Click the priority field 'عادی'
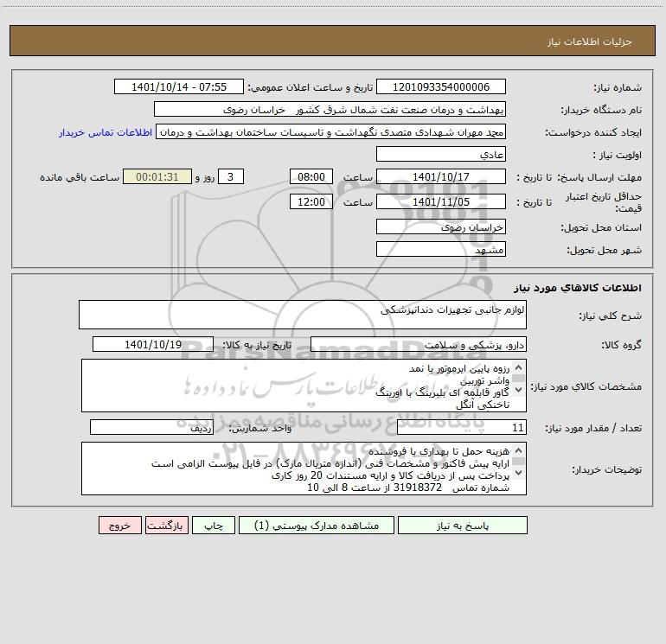This screenshot has height=644, width=666. pyautogui.click(x=441, y=155)
